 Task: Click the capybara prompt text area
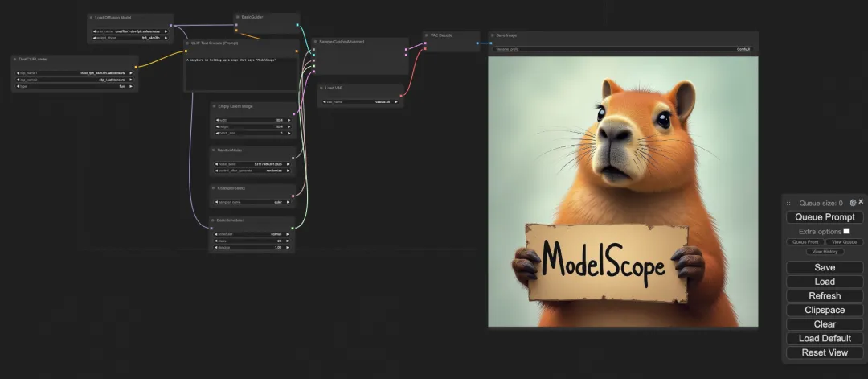[x=241, y=73]
